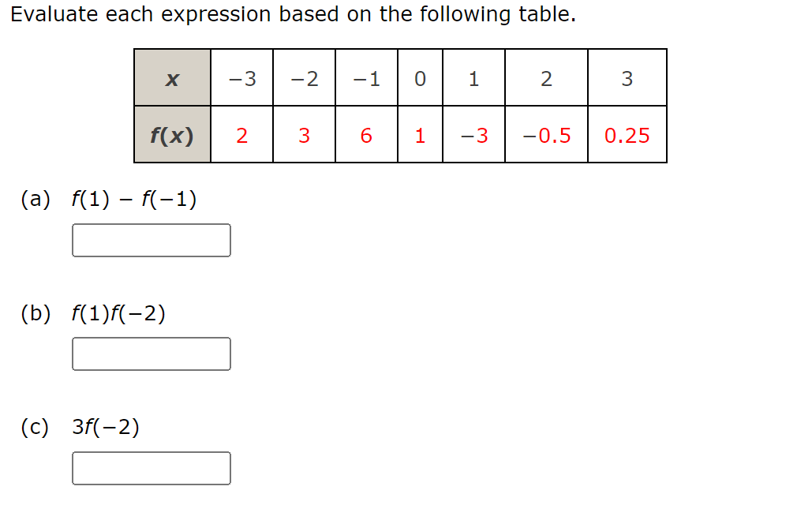Select the table cell containing −2 in row x

pyautogui.click(x=304, y=77)
